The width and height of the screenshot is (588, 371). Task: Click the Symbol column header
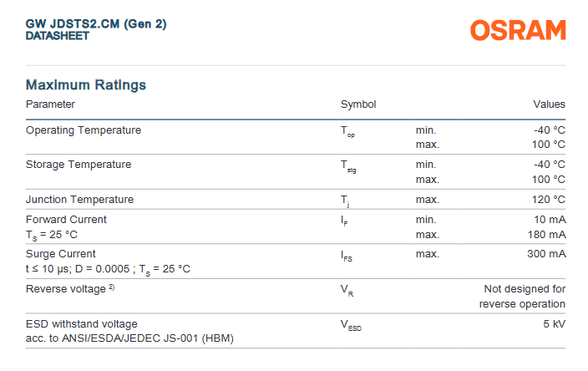click(x=358, y=104)
